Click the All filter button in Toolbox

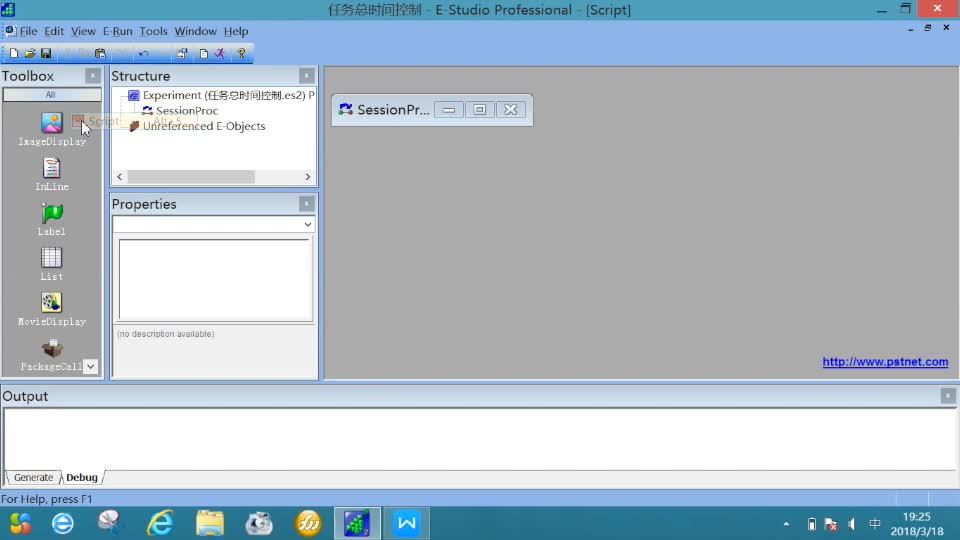click(51, 95)
